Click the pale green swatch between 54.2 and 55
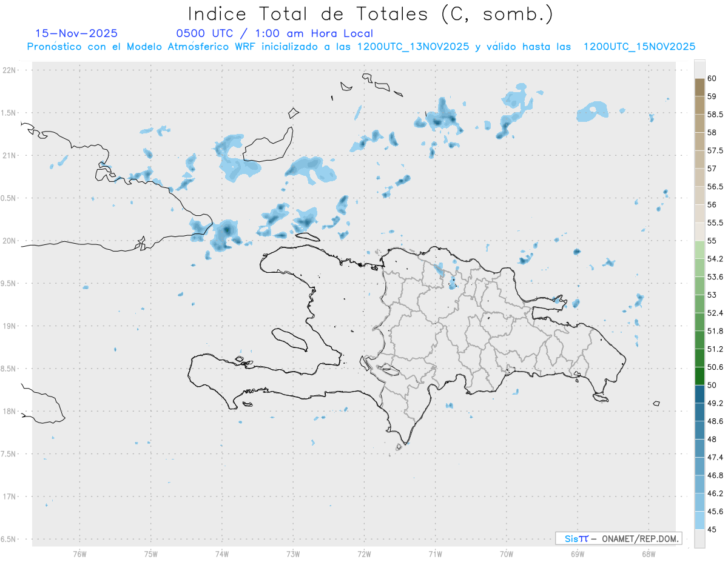This screenshot has width=728, height=562. click(x=699, y=250)
